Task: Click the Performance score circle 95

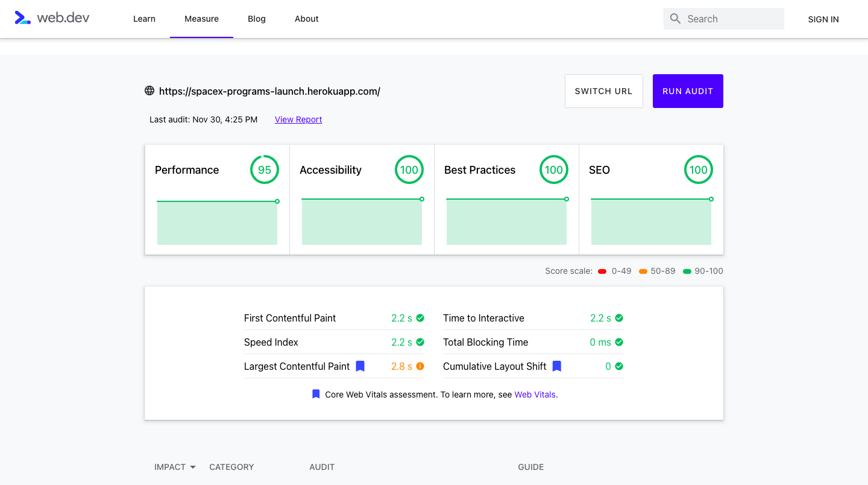Action: [265, 170]
